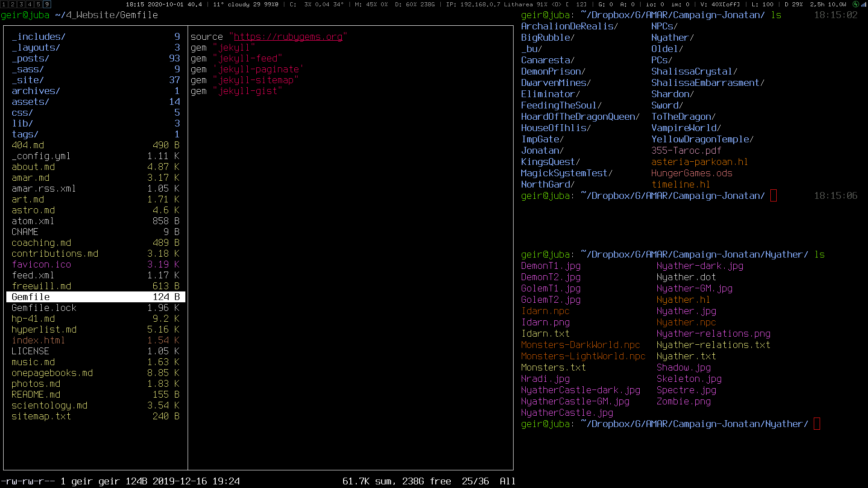Select the assets/ directory in file list

[96, 102]
